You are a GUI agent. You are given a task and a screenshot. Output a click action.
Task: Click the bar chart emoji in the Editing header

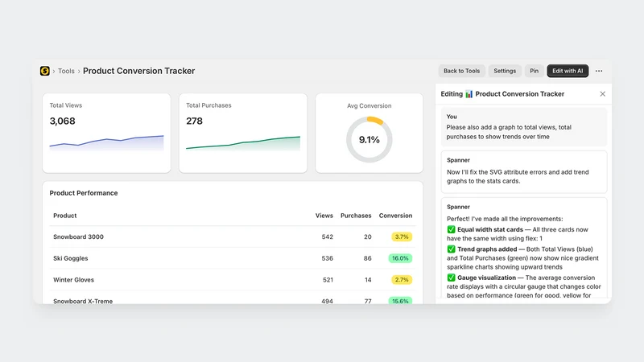[x=469, y=94]
